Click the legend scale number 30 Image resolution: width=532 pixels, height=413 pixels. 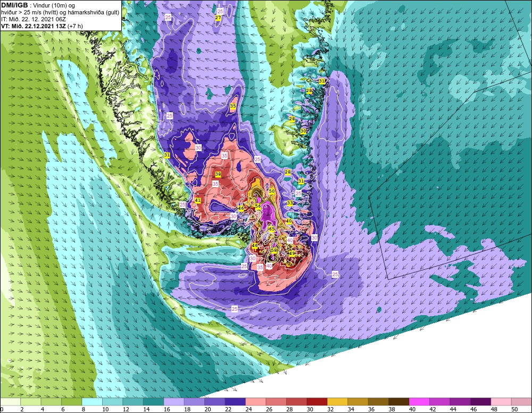(310, 410)
